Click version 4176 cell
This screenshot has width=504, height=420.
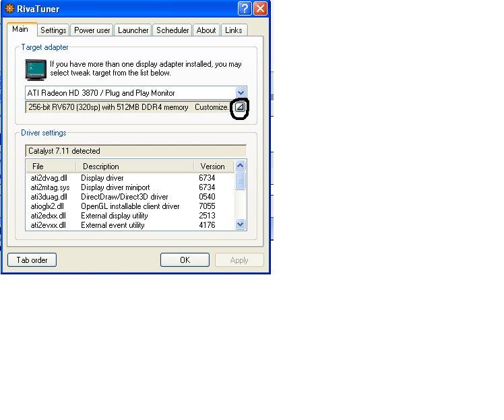tap(207, 225)
